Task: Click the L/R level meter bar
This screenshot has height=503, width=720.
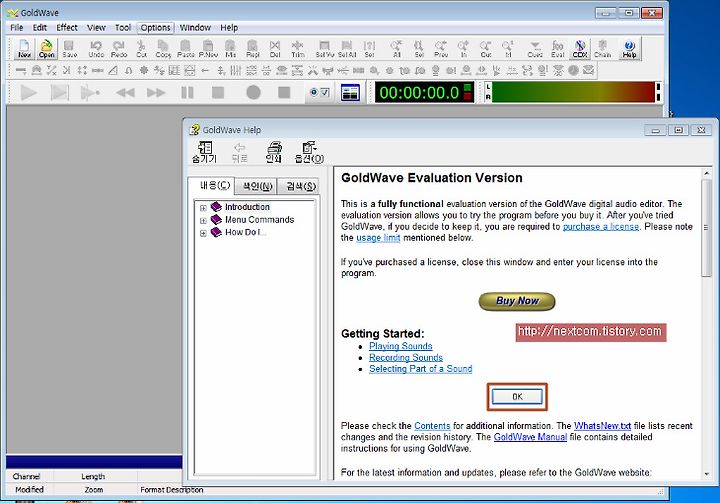Action: [x=573, y=92]
